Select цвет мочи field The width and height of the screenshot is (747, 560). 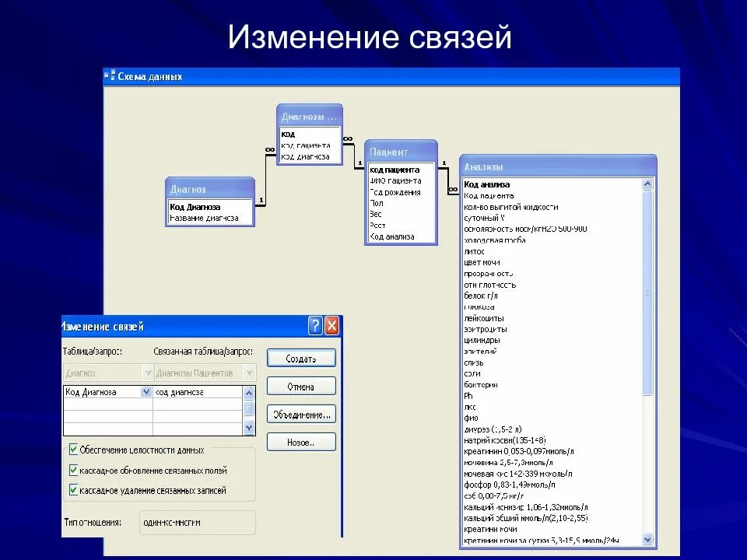pos(482,262)
